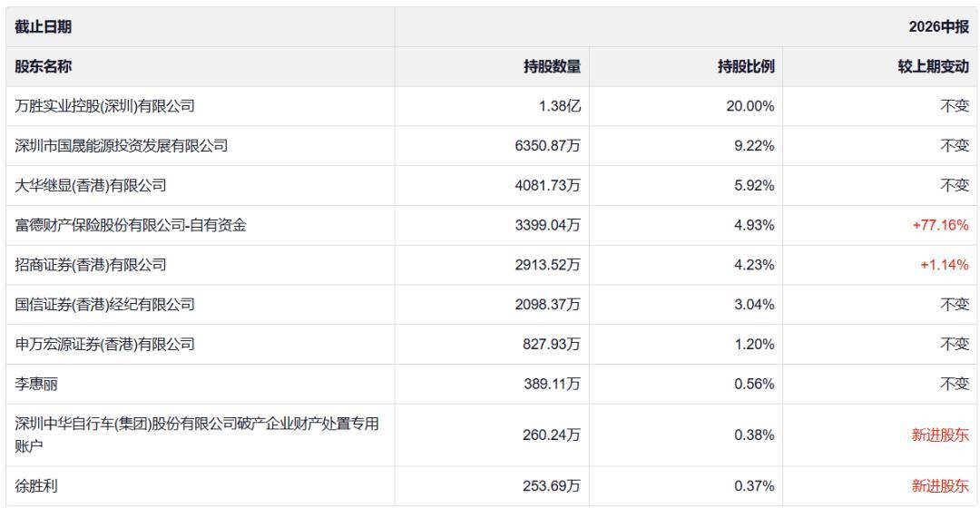The height and width of the screenshot is (508, 980).
Task: Select shareholder 大华继显(香港)有限公司
Action: (91, 186)
